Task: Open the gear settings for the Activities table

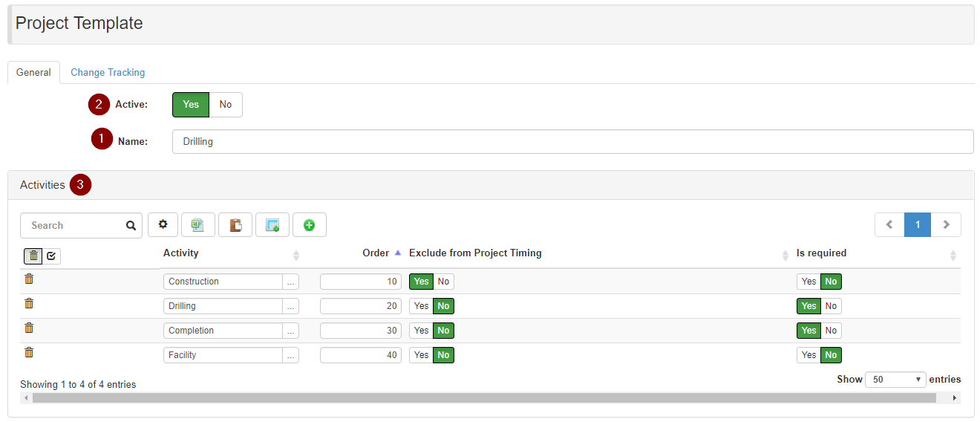Action: (163, 225)
